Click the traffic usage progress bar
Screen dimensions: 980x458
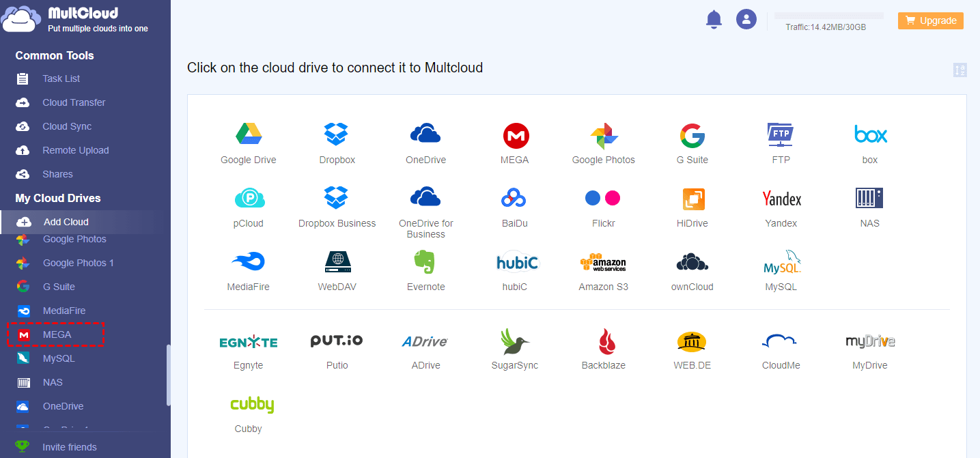coord(828,16)
